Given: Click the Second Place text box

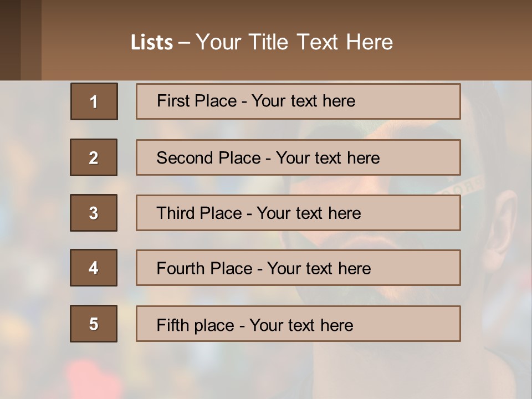Looking at the screenshot, I should (x=298, y=157).
